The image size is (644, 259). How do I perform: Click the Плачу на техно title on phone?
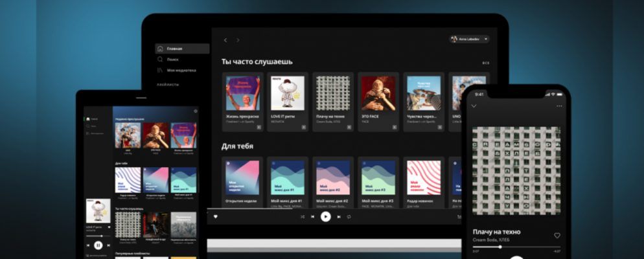[496, 232]
